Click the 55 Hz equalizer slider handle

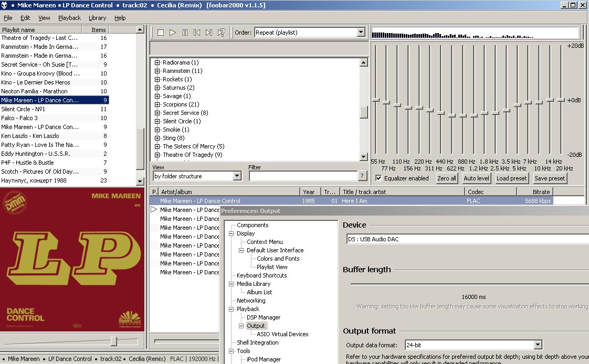coord(376,100)
